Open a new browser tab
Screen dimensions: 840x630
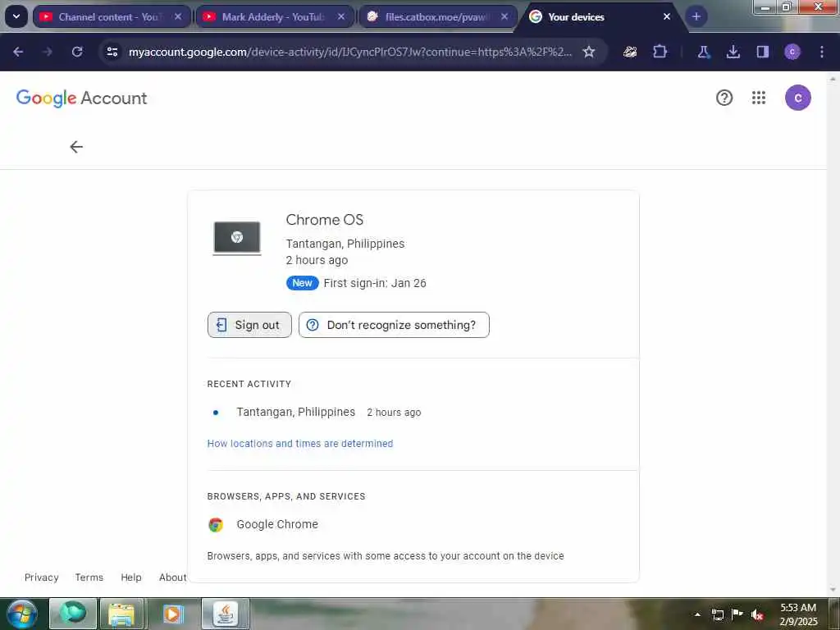[x=696, y=16]
